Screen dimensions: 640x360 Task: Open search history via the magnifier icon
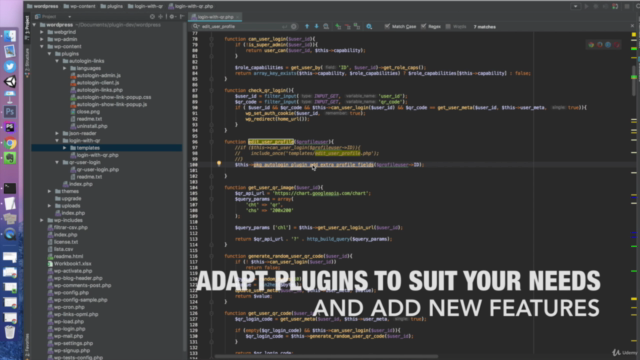[x=196, y=27]
